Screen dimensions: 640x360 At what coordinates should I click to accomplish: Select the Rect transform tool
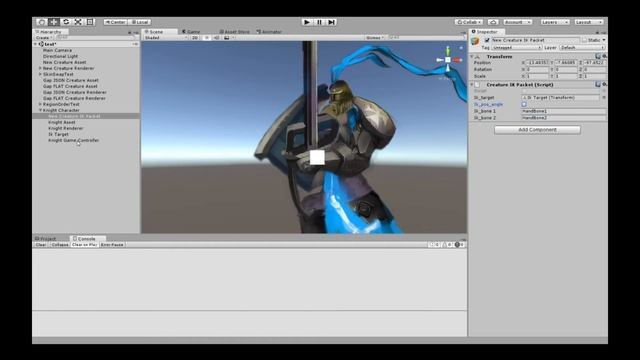pos(90,22)
